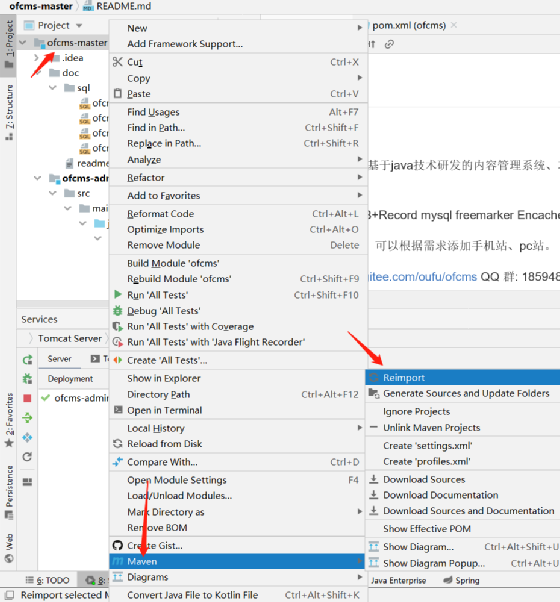Click the GitHub icon beside Create Gist
Image resolution: width=560 pixels, height=602 pixels.
coord(118,545)
